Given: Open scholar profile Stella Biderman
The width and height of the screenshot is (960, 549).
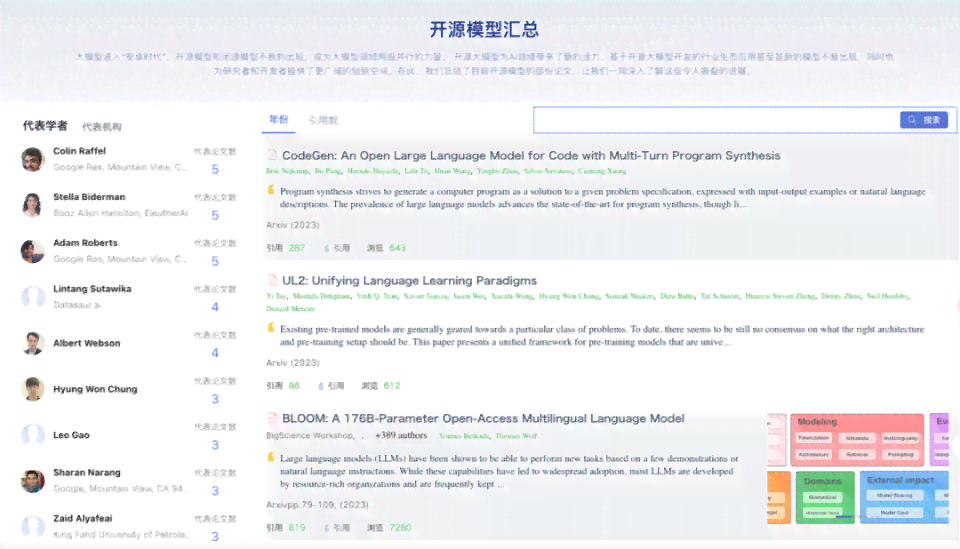Looking at the screenshot, I should point(89,196).
